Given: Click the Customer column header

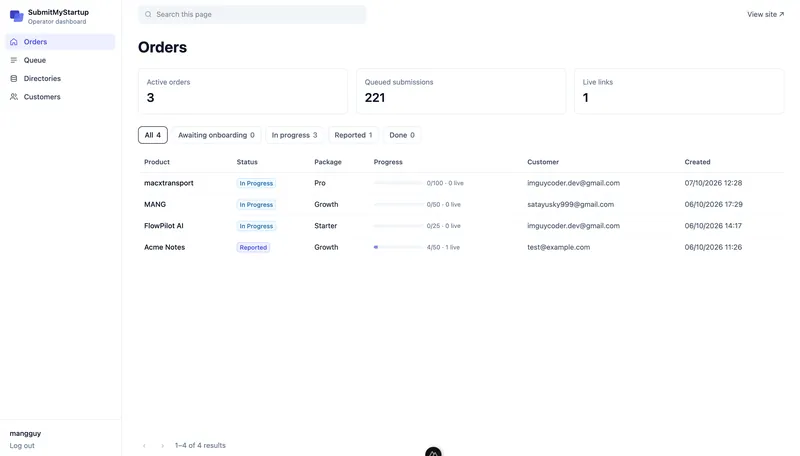Looking at the screenshot, I should click(x=543, y=162).
